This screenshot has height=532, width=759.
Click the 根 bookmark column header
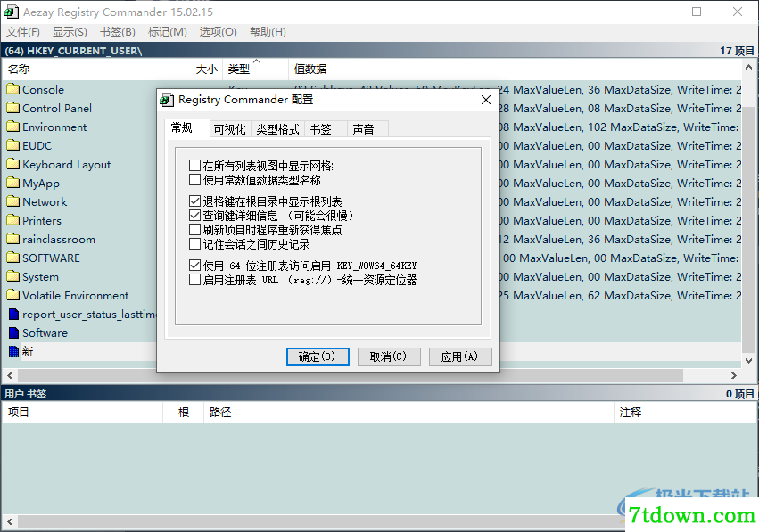184,412
